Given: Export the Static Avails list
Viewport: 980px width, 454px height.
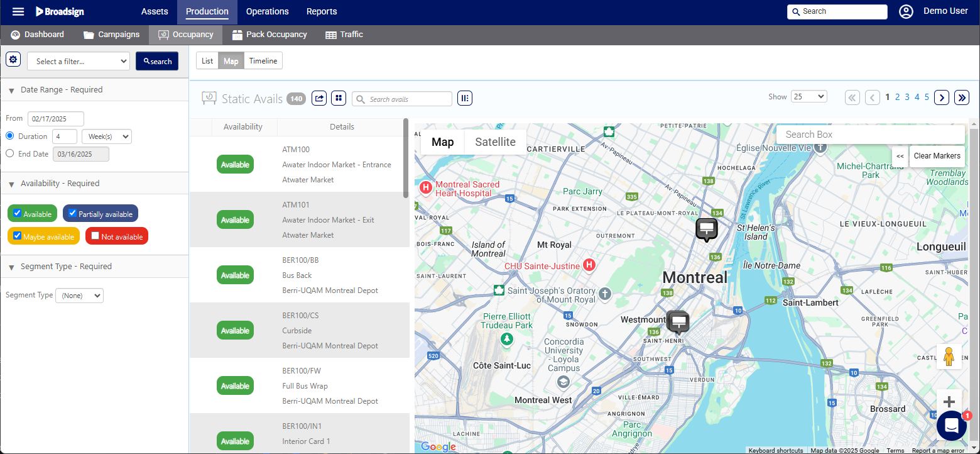Looking at the screenshot, I should tap(320, 97).
